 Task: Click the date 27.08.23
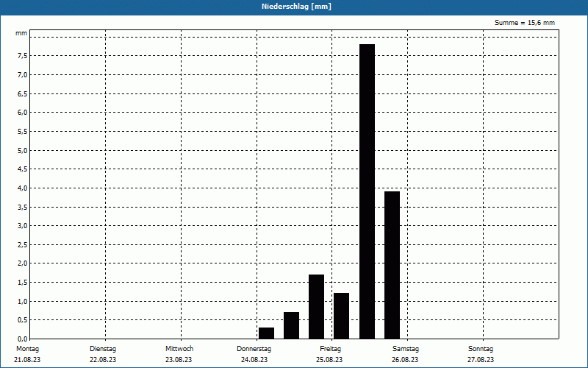(481, 360)
